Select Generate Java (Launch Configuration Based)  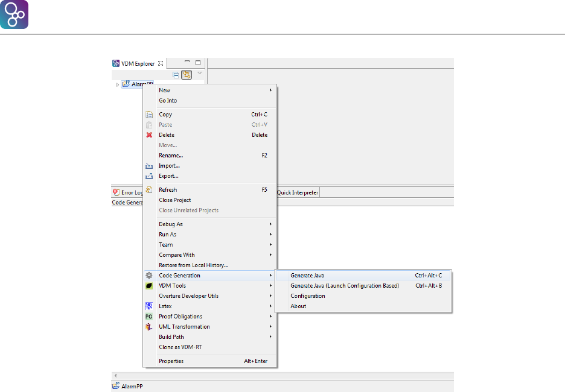coord(363,286)
